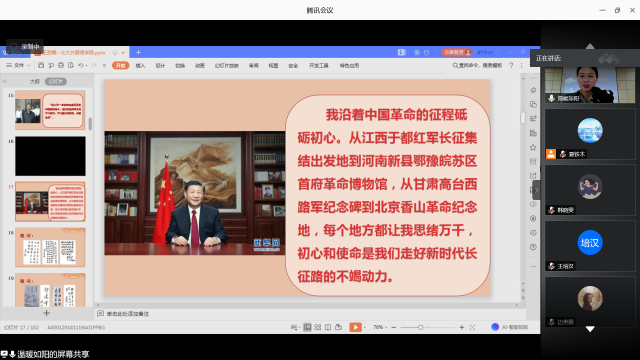Start slideshow with the orange play button
640x360 pixels.
tap(355, 327)
